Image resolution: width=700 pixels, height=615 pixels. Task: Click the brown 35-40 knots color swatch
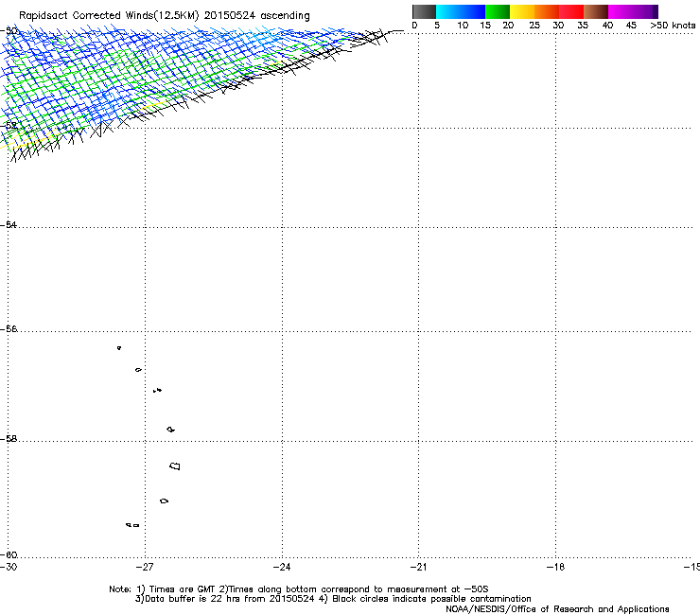click(x=596, y=11)
